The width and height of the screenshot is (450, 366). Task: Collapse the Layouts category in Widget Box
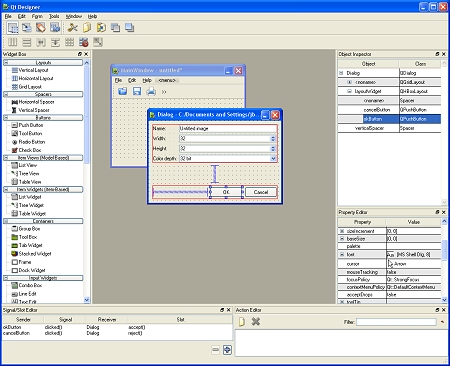[6, 63]
